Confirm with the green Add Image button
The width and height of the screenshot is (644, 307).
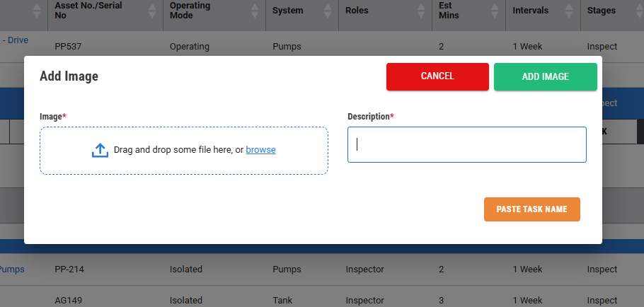(x=545, y=76)
